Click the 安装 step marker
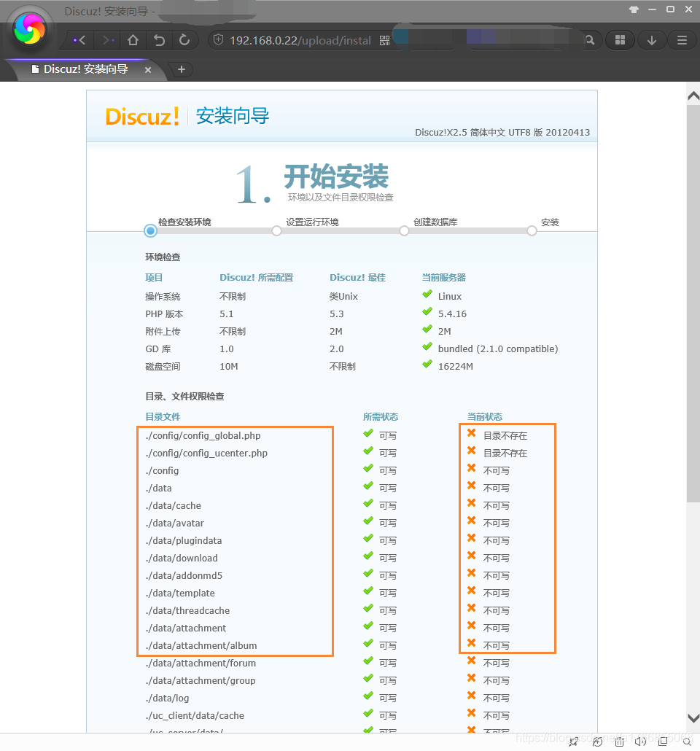700x751 pixels. 532,231
